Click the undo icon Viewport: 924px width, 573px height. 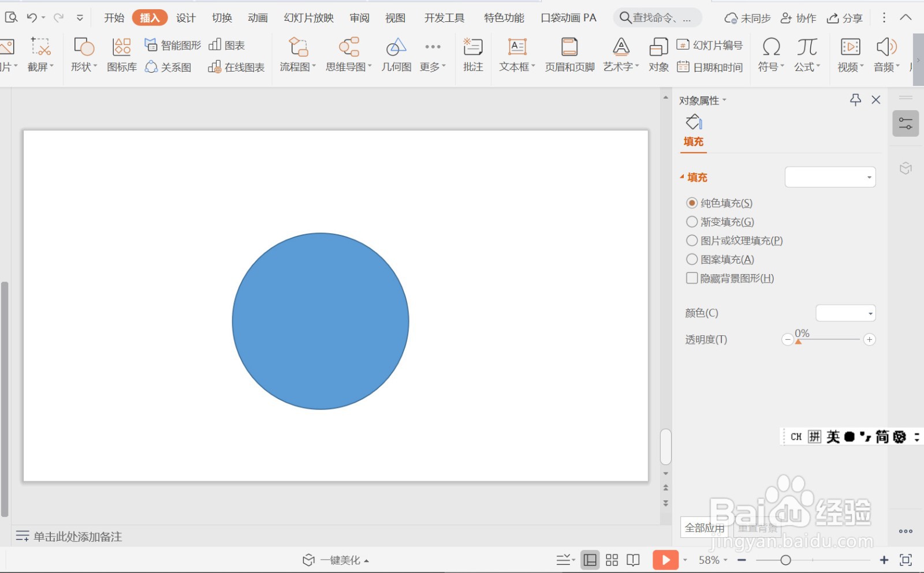32,18
